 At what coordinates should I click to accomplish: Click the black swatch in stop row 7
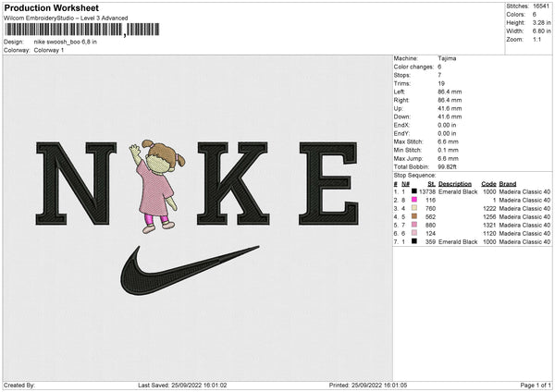click(414, 241)
